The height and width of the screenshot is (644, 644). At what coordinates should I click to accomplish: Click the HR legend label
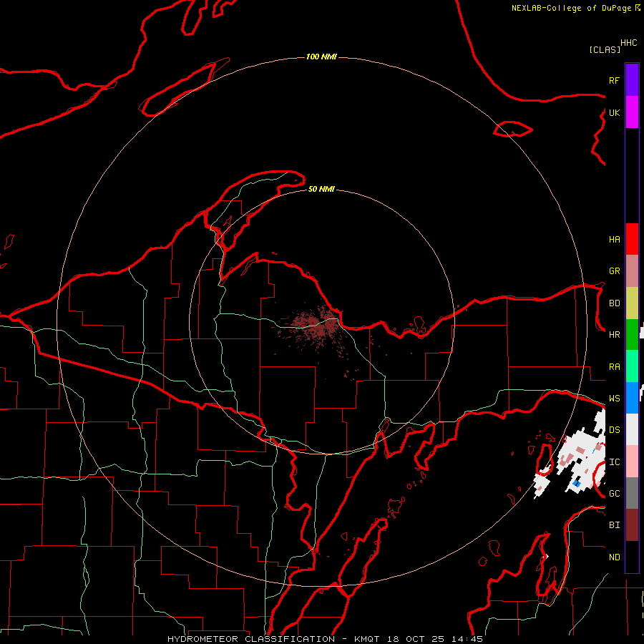click(x=614, y=335)
